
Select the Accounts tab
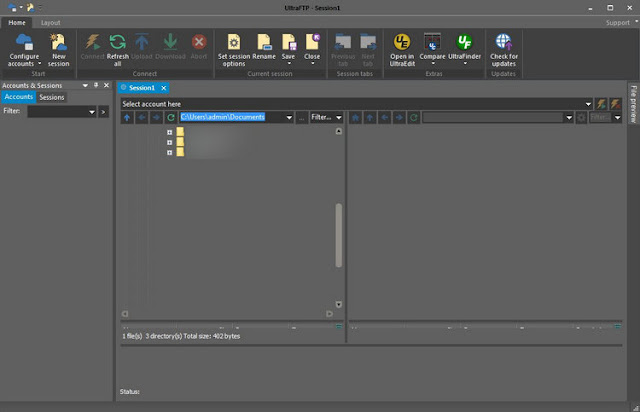[x=19, y=97]
